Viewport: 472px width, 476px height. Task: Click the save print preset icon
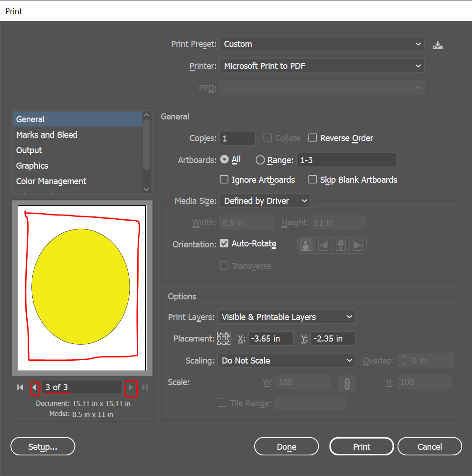(438, 45)
